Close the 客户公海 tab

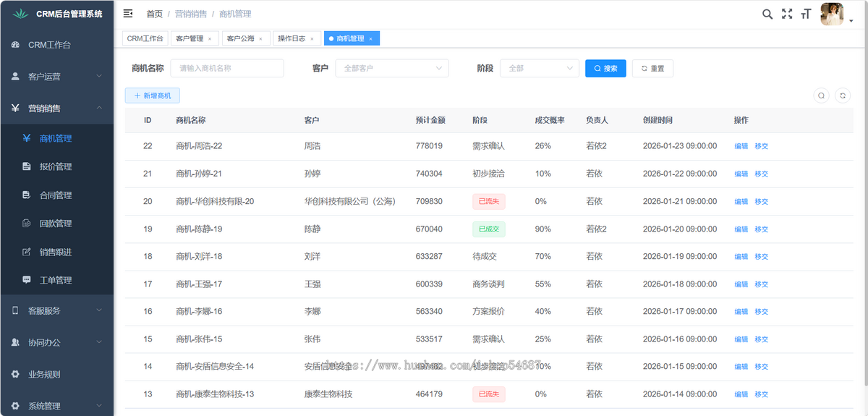pyautogui.click(x=260, y=39)
